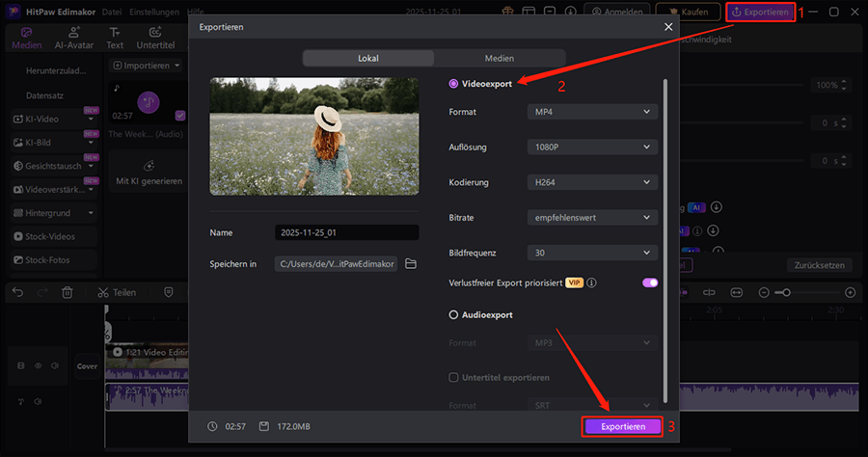Click the trash delete icon in timeline toolbar
The width and height of the screenshot is (868, 457).
(68, 292)
